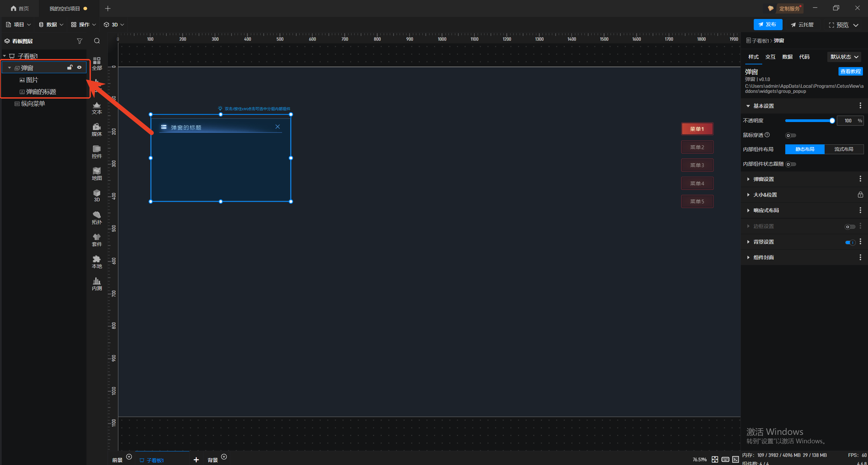Open the 地图 map component category

(97, 174)
